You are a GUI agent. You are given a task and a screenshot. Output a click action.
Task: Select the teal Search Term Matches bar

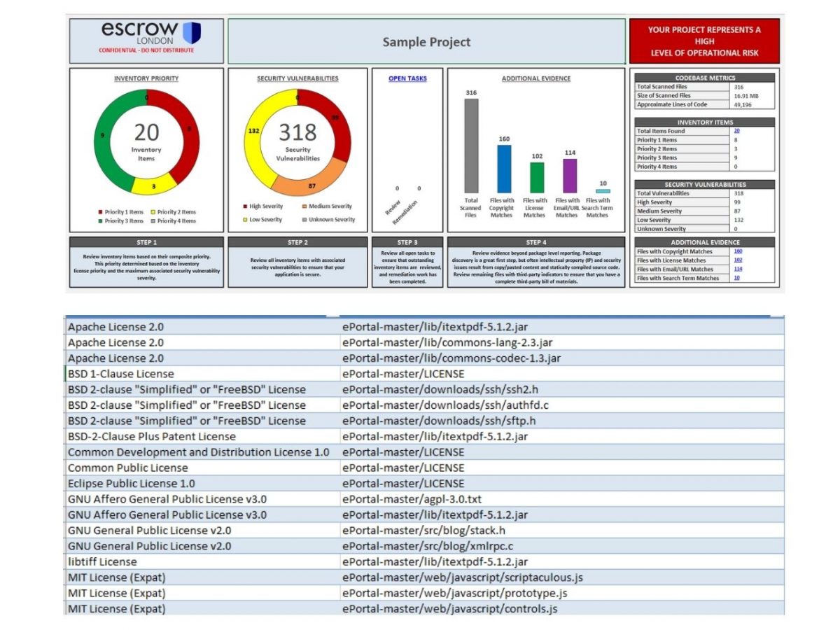click(x=603, y=191)
